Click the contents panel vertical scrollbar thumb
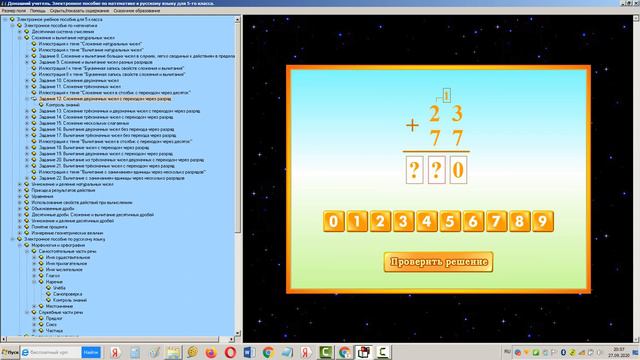The image size is (640, 360). (x=238, y=127)
